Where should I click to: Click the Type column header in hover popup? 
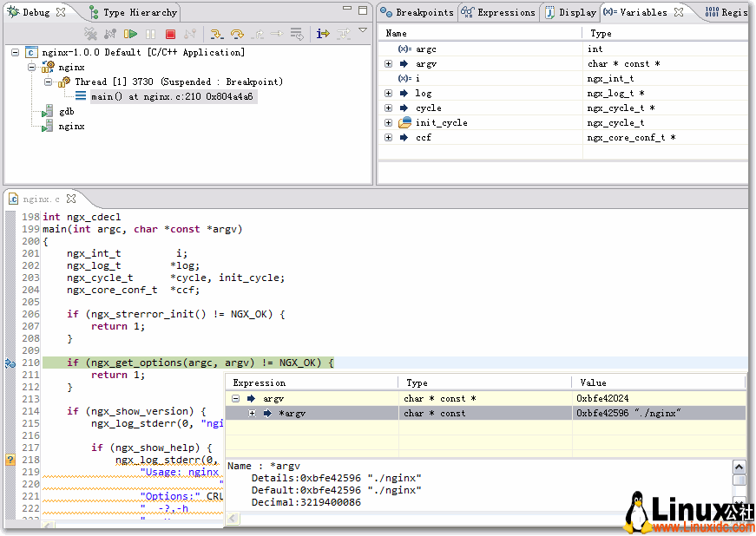[x=417, y=382]
